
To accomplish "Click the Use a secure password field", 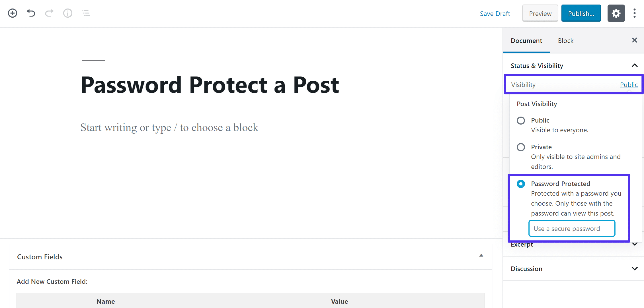I will click(x=571, y=228).
